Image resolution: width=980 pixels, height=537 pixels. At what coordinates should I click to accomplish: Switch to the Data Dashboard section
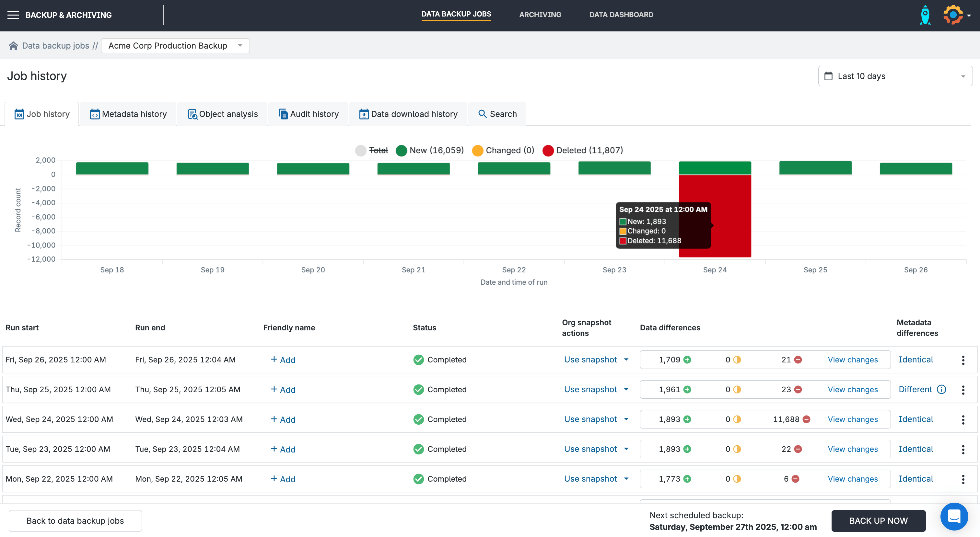(x=621, y=15)
